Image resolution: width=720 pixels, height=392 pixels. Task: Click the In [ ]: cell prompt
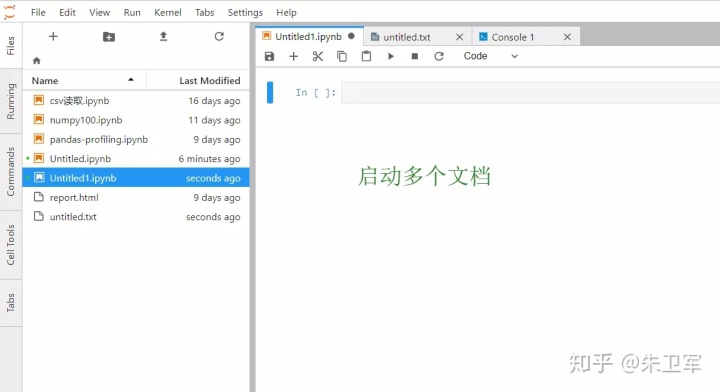pyautogui.click(x=315, y=93)
